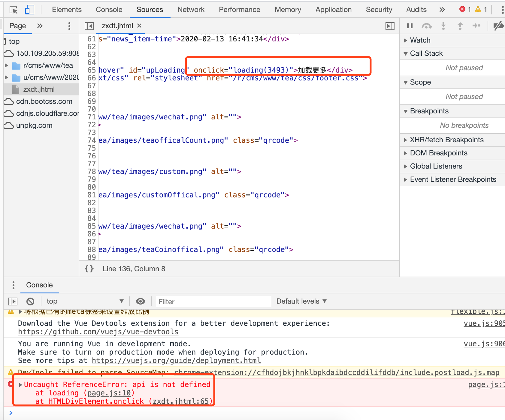
Task: Open the vue-devtools GitHub link
Action: (x=98, y=332)
